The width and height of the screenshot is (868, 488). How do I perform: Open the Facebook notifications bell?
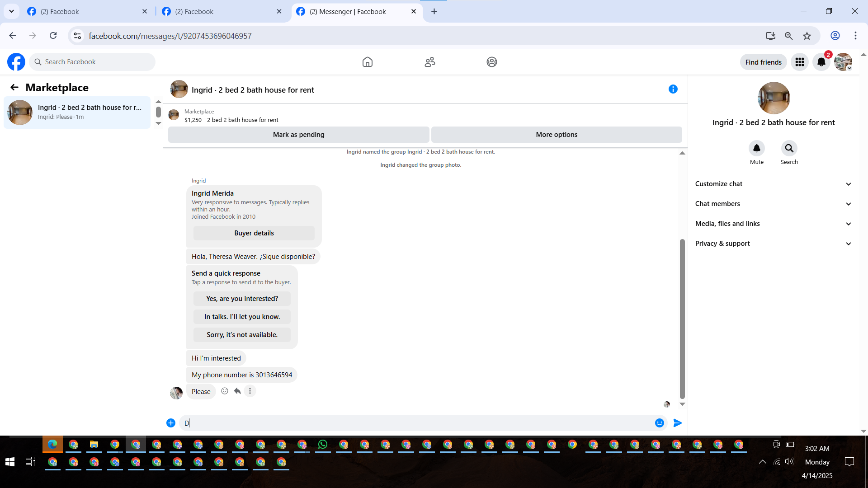(821, 62)
